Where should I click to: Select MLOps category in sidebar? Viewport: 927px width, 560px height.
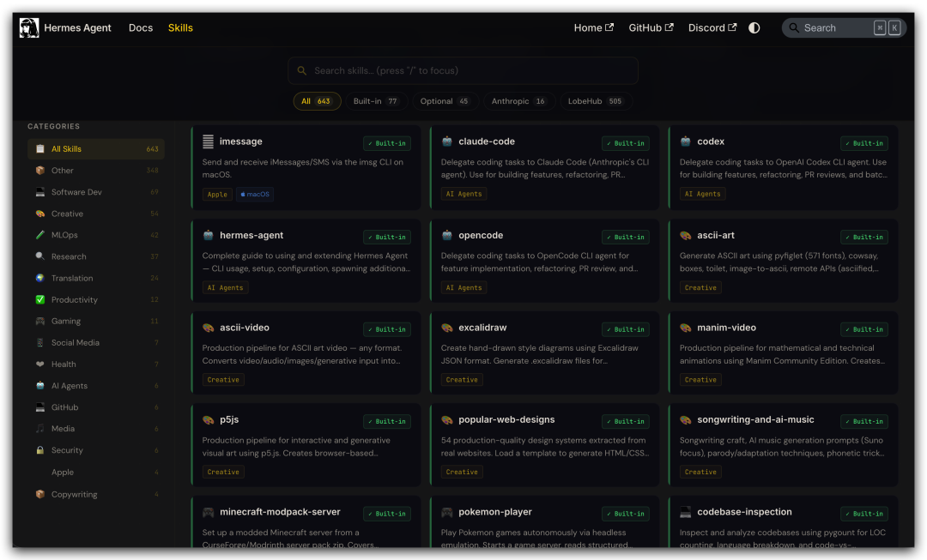pyautogui.click(x=64, y=235)
